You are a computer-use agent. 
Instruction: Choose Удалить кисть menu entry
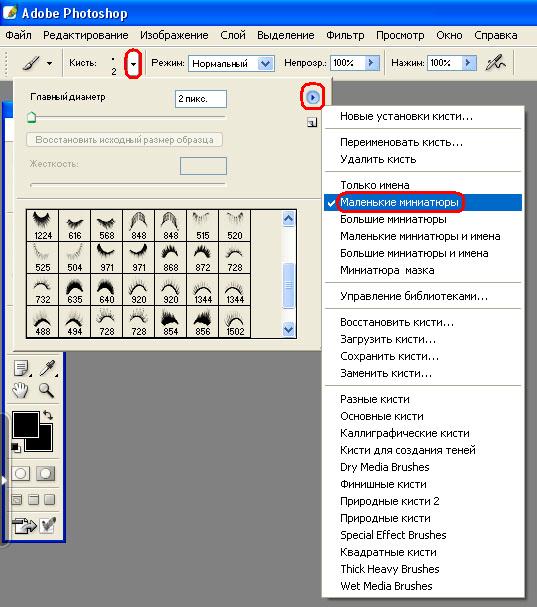[423, 159]
